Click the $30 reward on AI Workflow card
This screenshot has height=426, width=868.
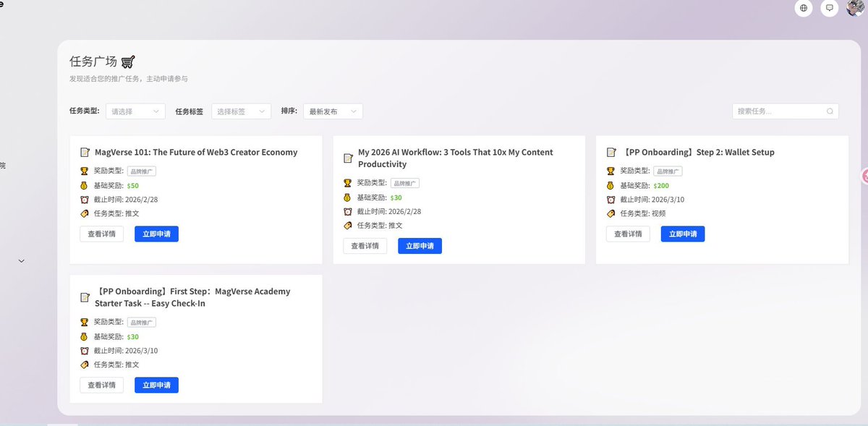tap(396, 197)
